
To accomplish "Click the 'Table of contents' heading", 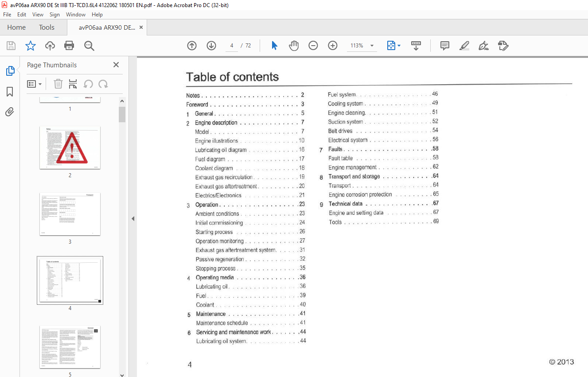I will (x=233, y=77).
